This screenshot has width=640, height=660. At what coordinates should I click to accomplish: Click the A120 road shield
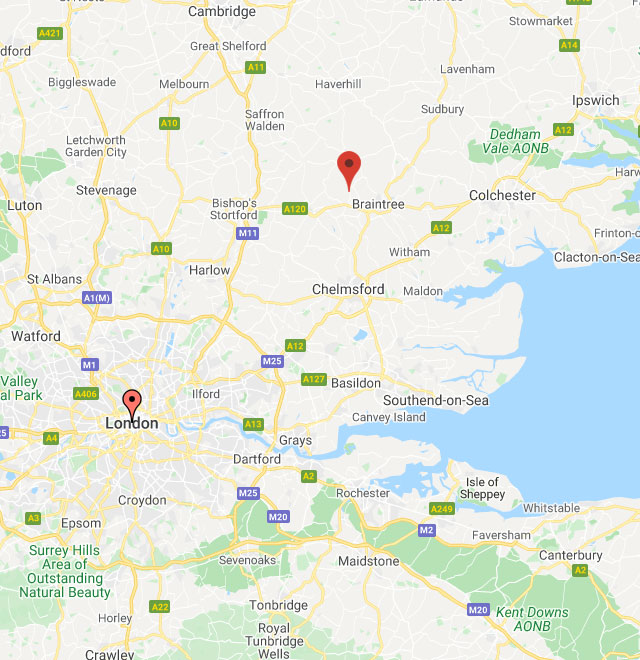click(x=295, y=209)
